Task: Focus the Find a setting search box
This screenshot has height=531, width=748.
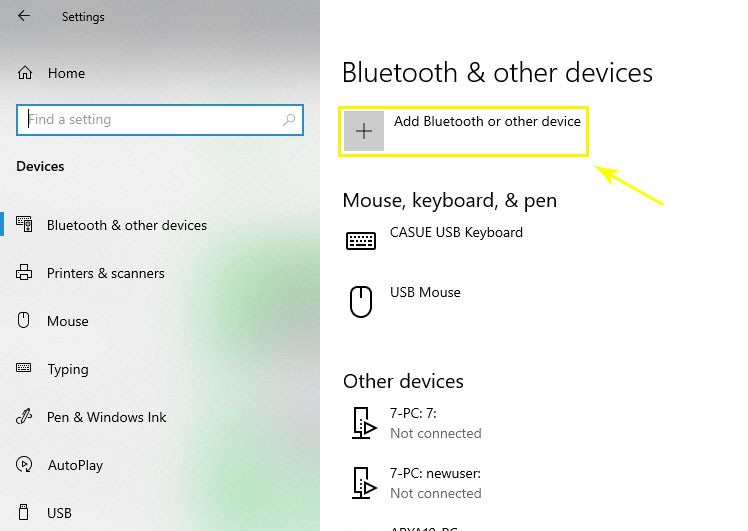Action: point(150,120)
